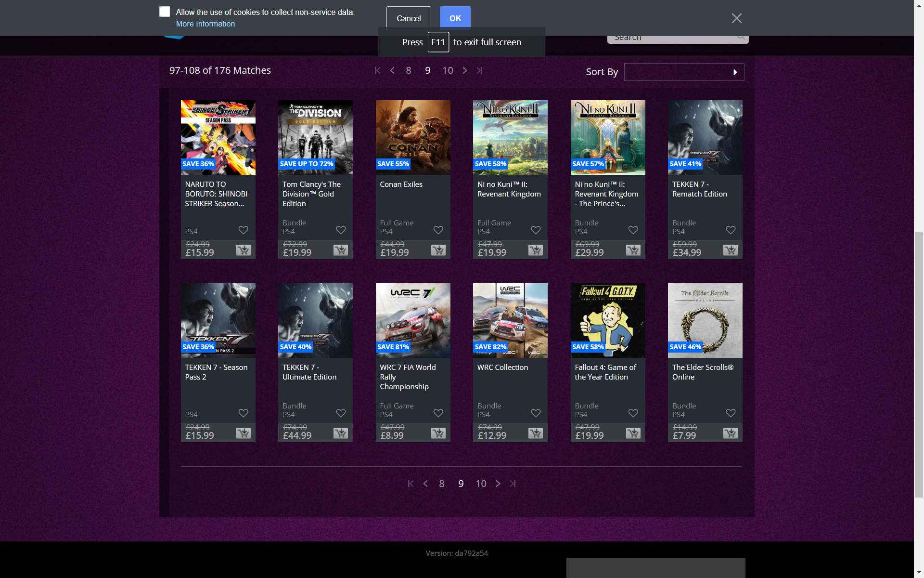
Task: Open Ni no Kuni II Full Game cover
Action: [510, 137]
